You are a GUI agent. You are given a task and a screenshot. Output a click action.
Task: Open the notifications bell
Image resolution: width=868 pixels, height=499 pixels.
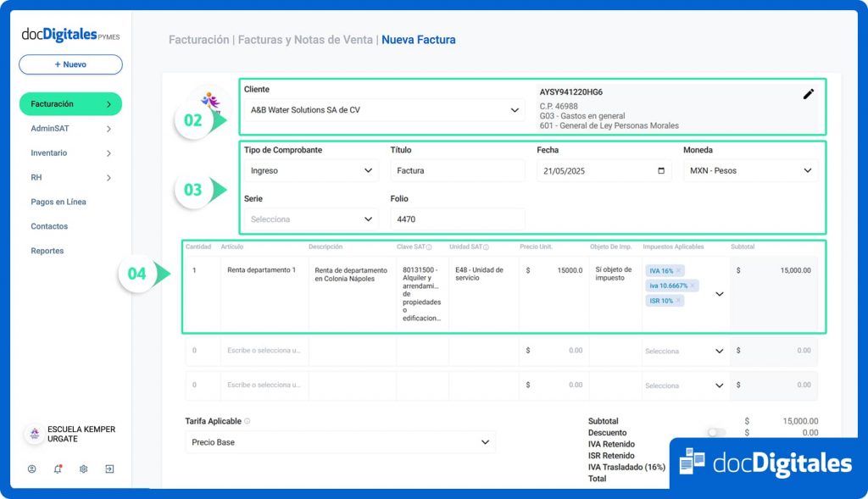pos(58,469)
